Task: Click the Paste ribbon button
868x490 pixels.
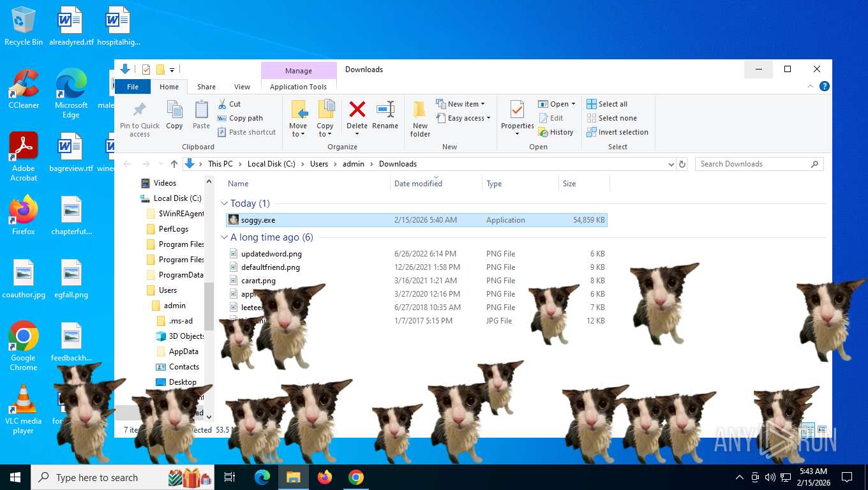Action: (x=201, y=115)
